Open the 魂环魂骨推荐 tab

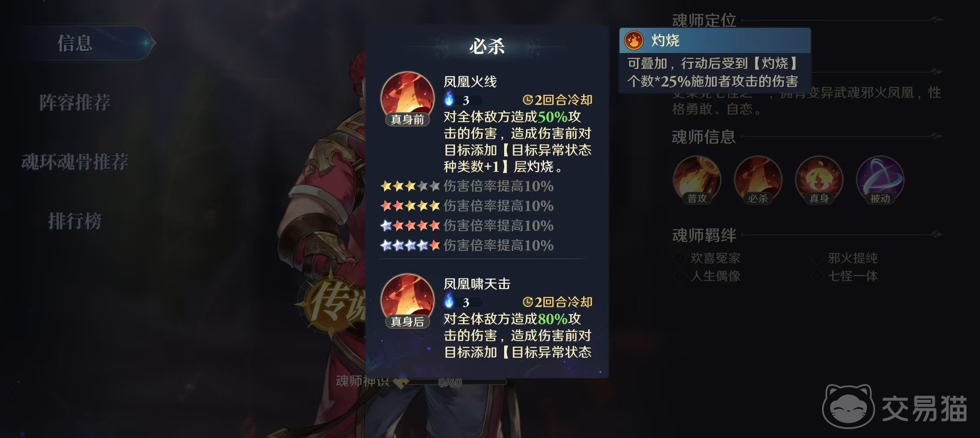75,162
